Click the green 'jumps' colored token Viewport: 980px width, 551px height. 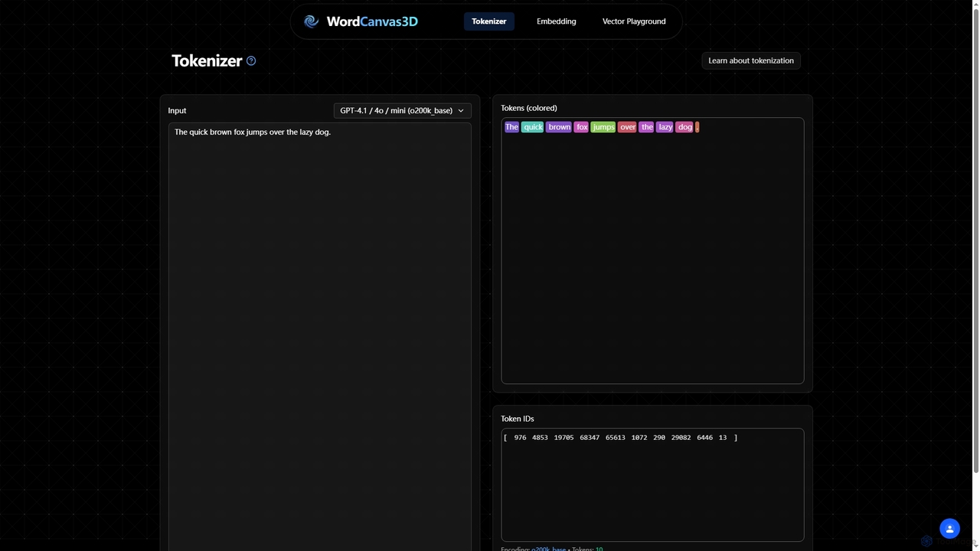pyautogui.click(x=603, y=127)
